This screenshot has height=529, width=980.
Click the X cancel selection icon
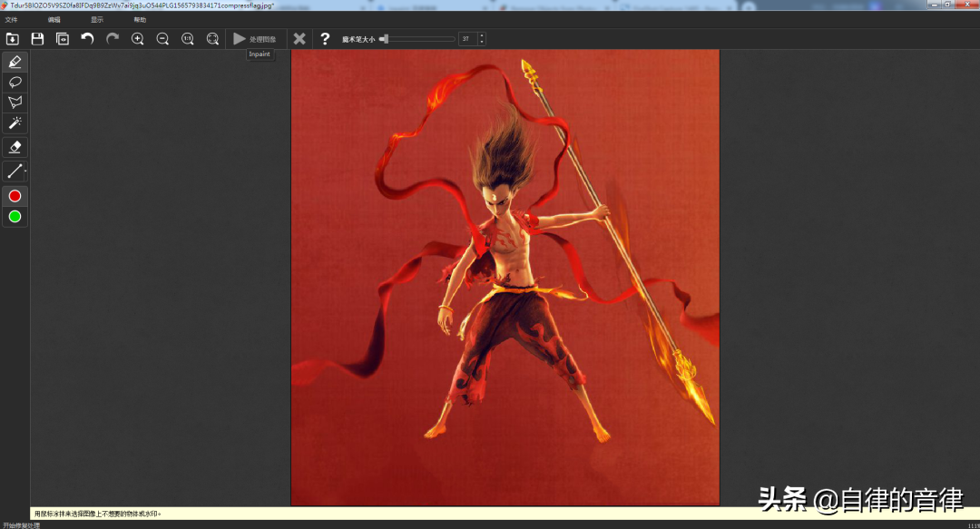(x=299, y=39)
